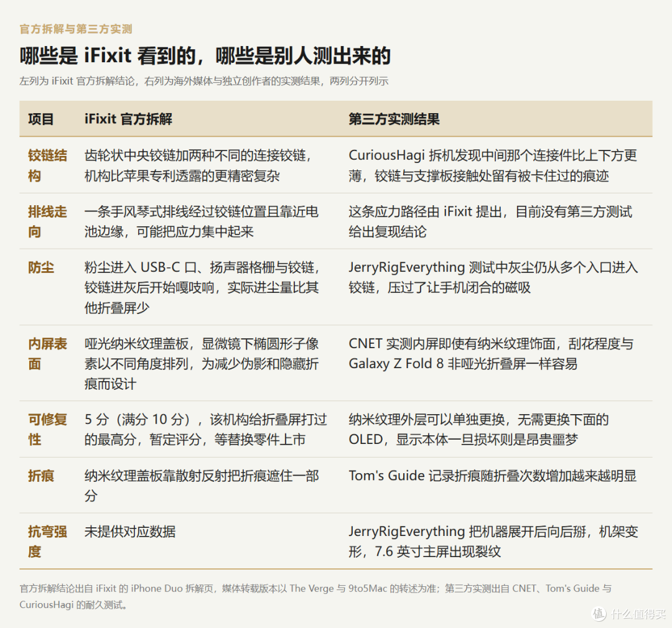
Task: Click the column header '第三方实测结果'
Action: click(394, 119)
